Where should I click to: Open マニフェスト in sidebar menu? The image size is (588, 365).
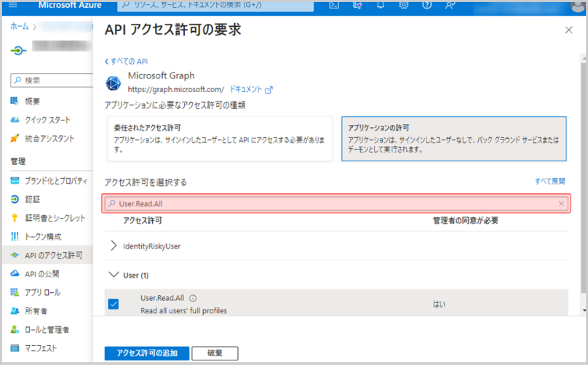41,348
